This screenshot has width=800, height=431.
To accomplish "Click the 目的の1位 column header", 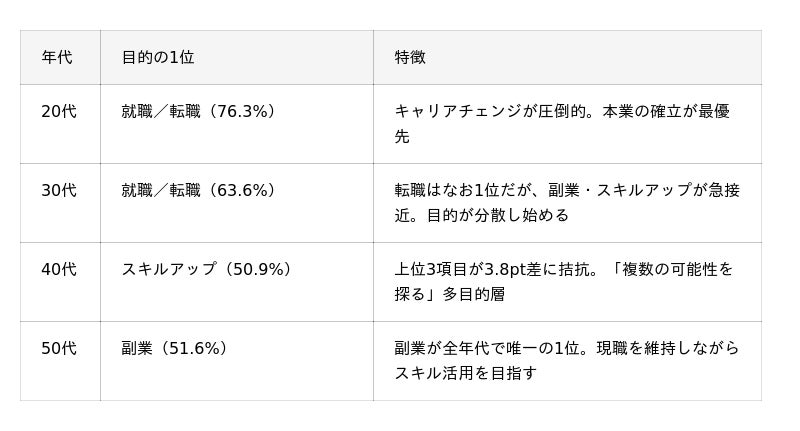I will click(158, 57).
